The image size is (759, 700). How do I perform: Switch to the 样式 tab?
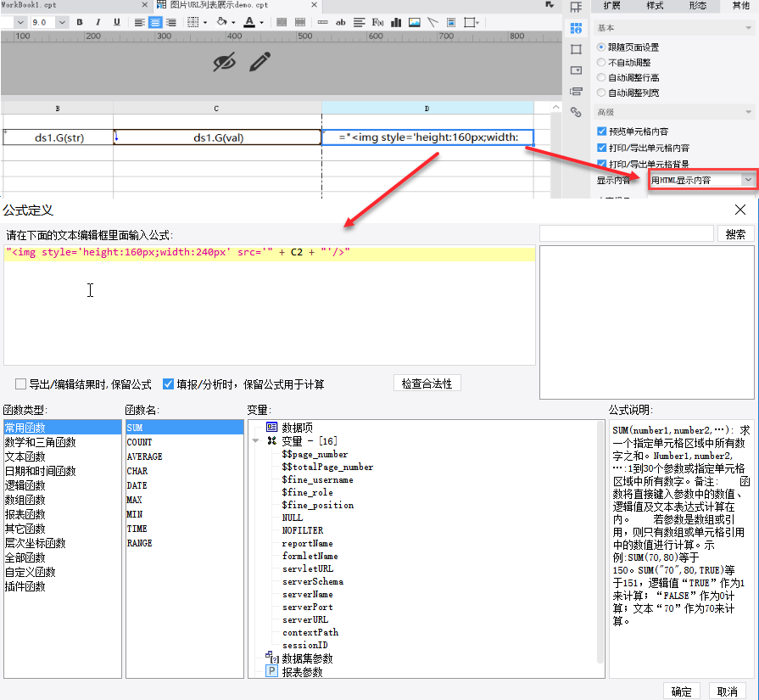[655, 6]
